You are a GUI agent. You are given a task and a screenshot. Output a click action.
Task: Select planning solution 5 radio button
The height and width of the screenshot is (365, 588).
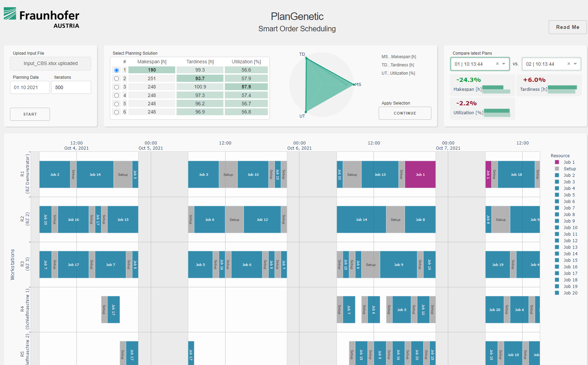point(116,104)
